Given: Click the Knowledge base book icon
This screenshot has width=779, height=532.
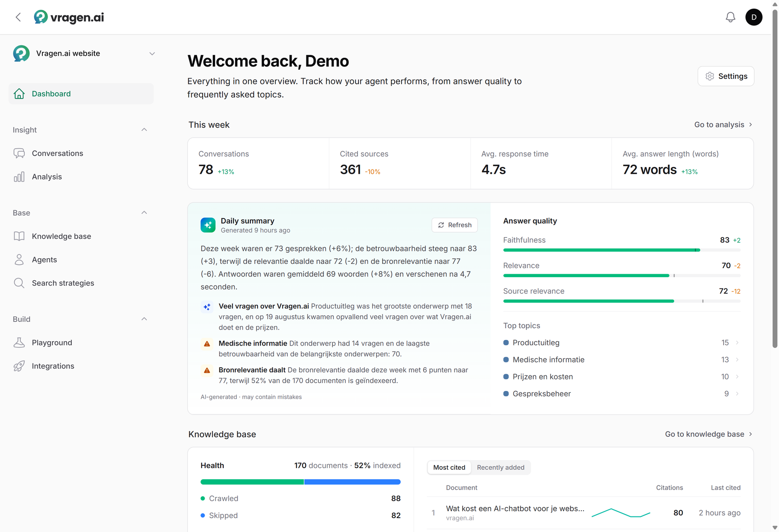Looking at the screenshot, I should pos(19,236).
